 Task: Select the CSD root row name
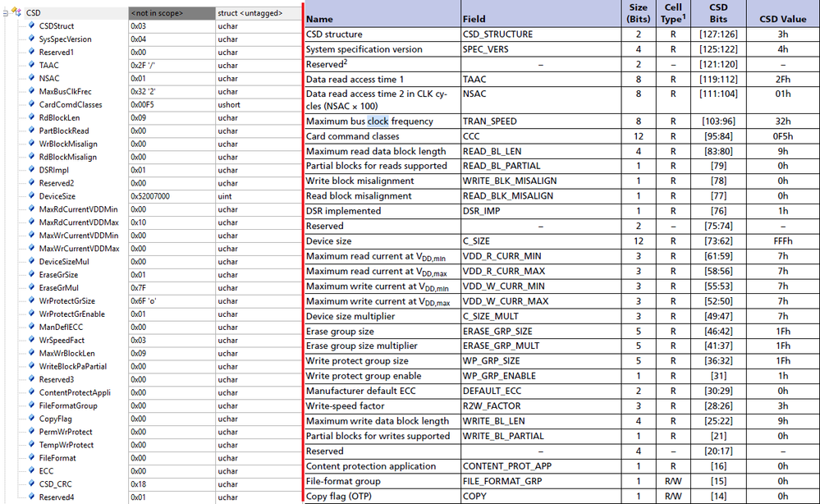(x=34, y=13)
